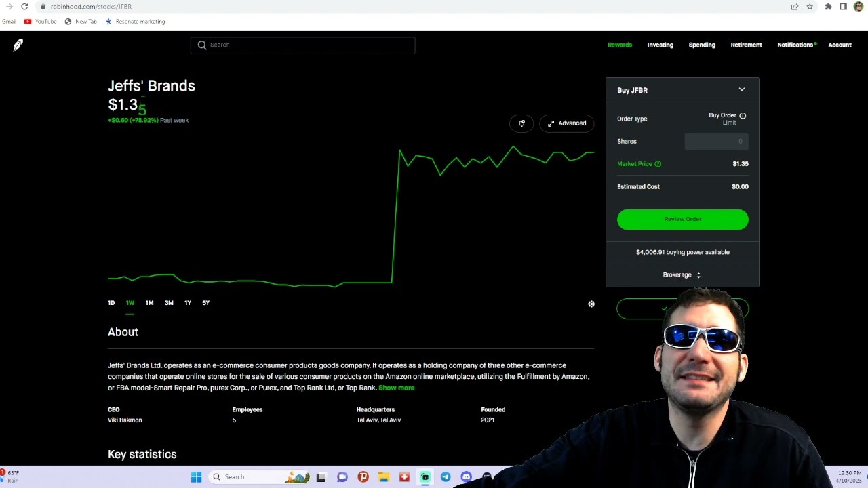868x488 pixels.
Task: Click the Estimated Cost $0.00 value
Action: tap(740, 187)
